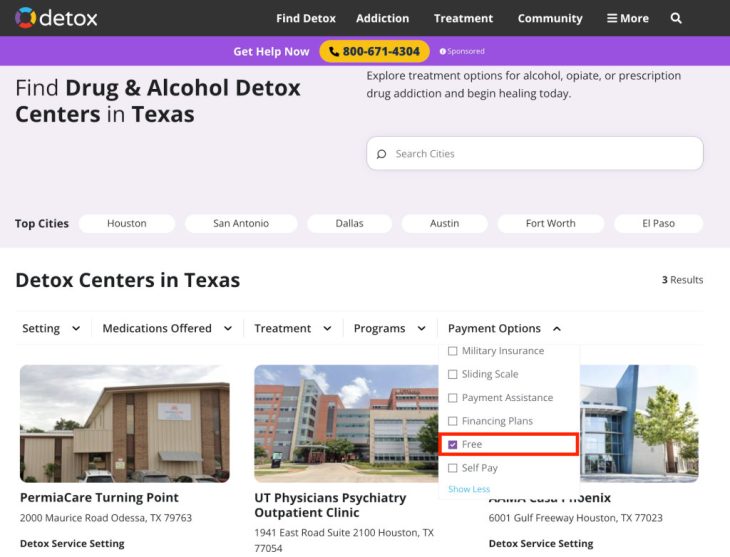This screenshot has height=557, width=730.
Task: Uncheck the Free payment filter
Action: 452,444
